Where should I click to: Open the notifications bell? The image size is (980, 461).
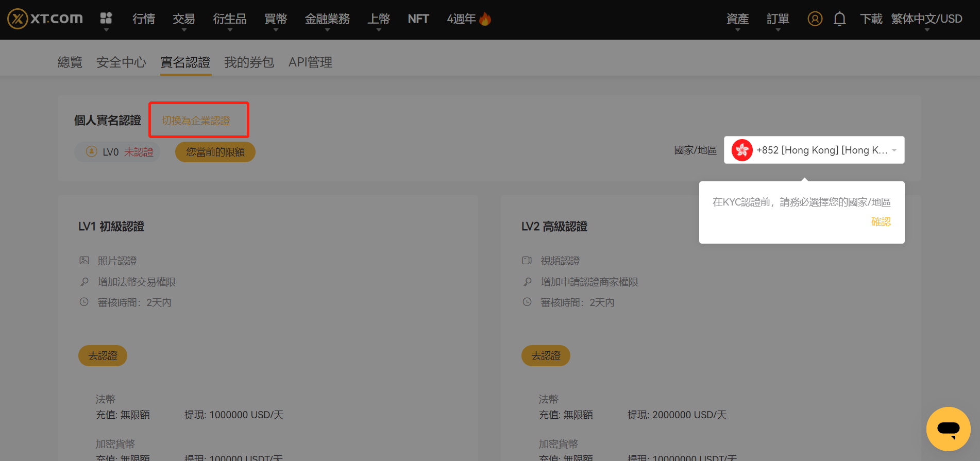coord(839,19)
